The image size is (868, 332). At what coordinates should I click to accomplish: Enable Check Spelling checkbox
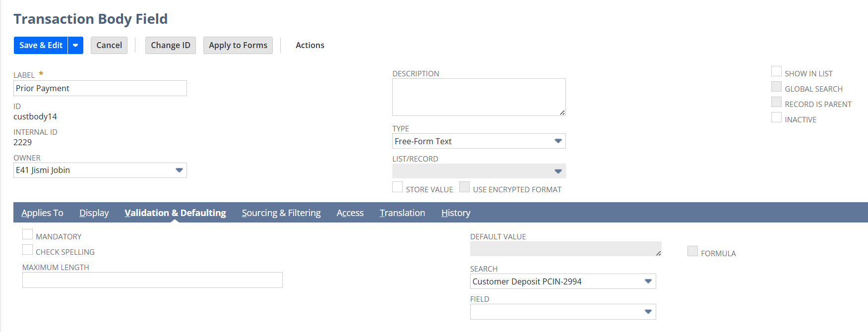pyautogui.click(x=28, y=250)
